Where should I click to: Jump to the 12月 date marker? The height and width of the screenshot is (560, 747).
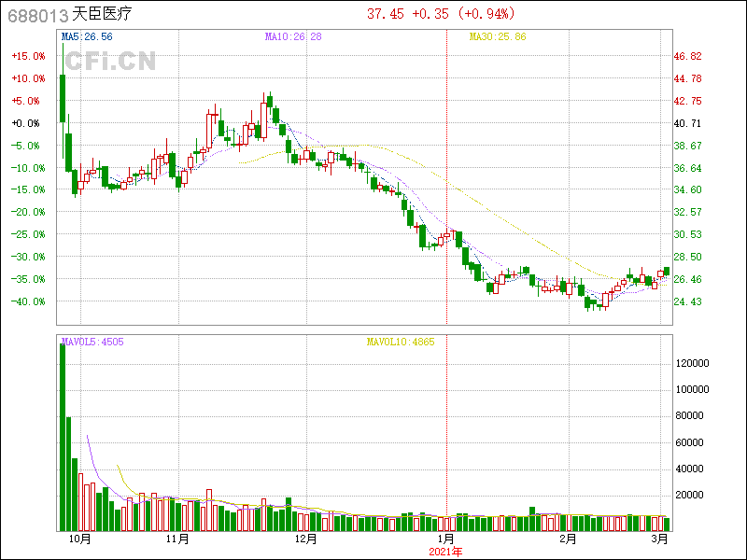(x=305, y=539)
